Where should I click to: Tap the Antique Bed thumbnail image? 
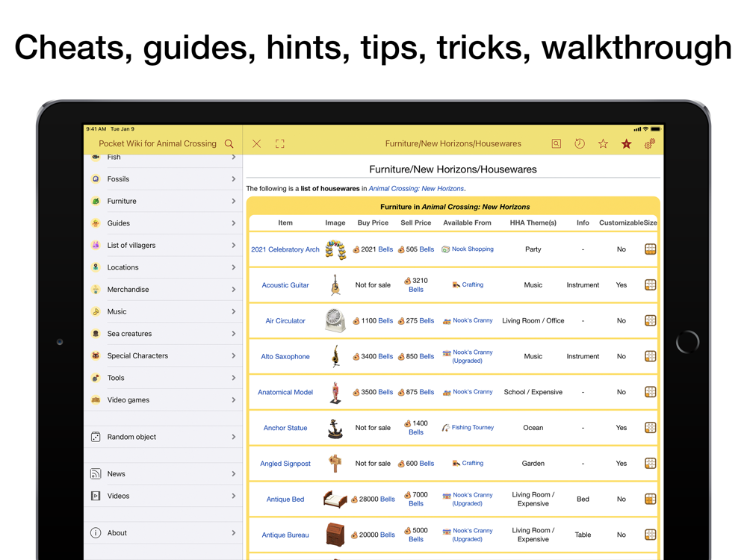tap(335, 499)
